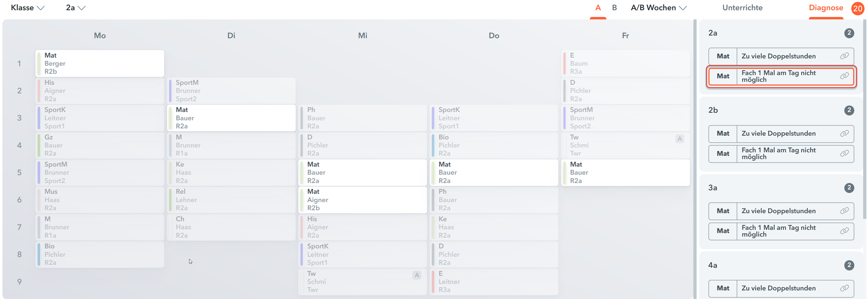
Task: Click link icon on 3a Zu viele Doppelstunden
Action: coord(844,211)
